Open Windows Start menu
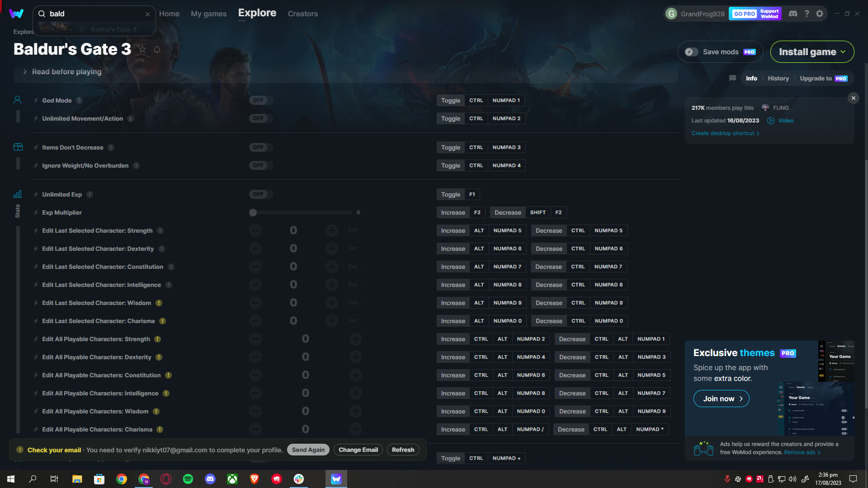868x488 pixels. (11, 479)
